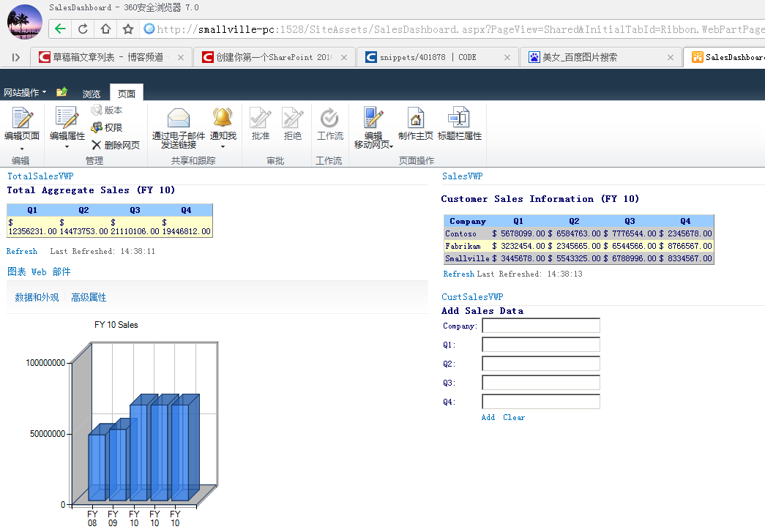Click Title Bar Properties (标题栏属性) icon

click(x=459, y=119)
